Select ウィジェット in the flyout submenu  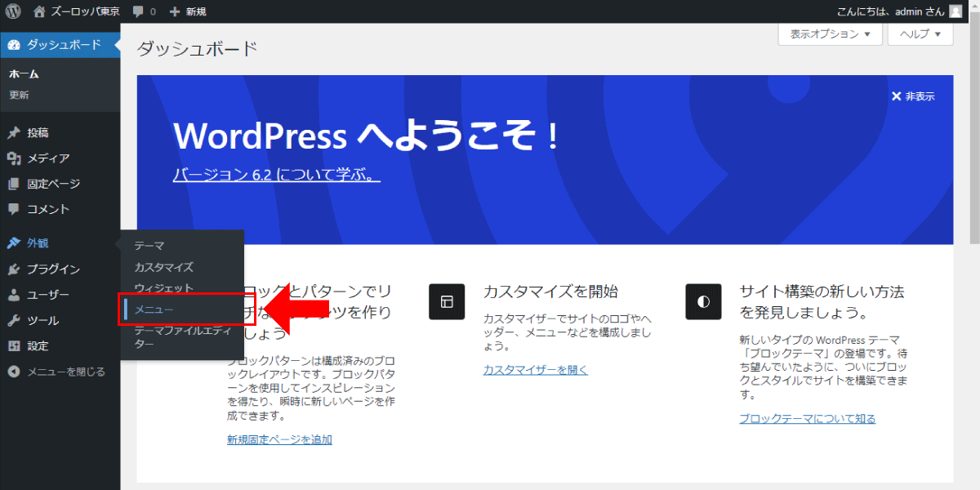163,288
